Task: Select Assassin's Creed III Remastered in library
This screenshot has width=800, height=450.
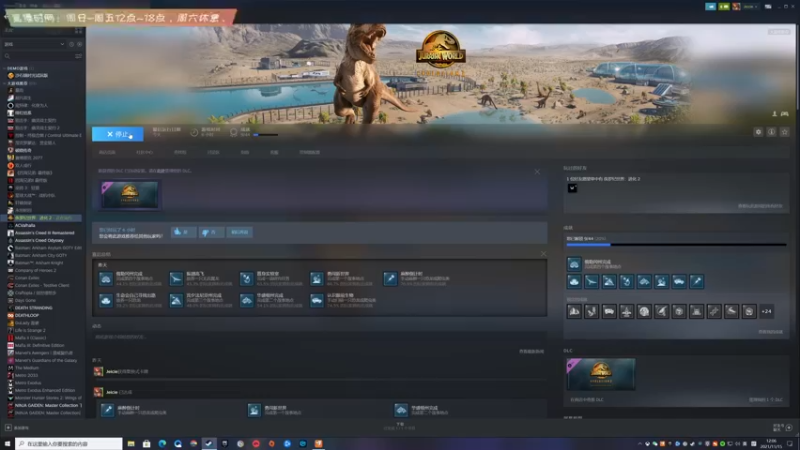Action: pyautogui.click(x=44, y=233)
